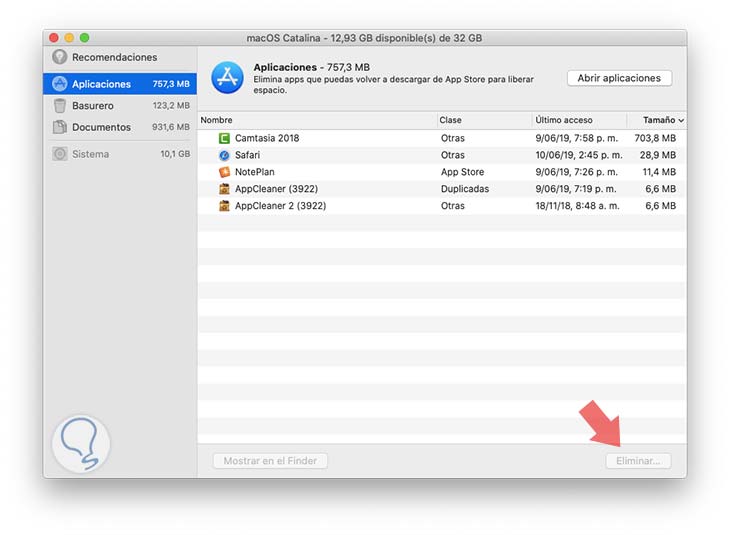Minimize the window with the yellow button
730x535 pixels.
(69, 38)
